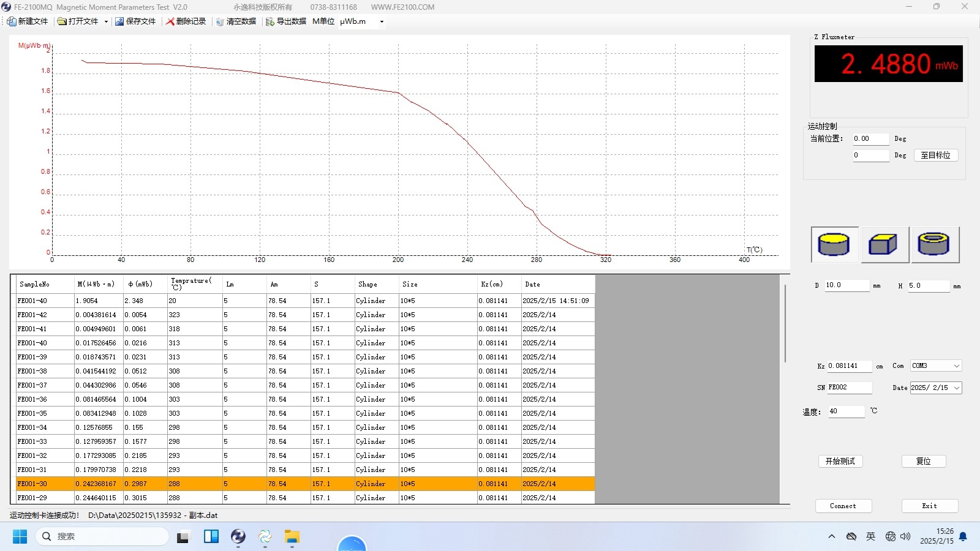Click the Exit button
The height and width of the screenshot is (551, 980).
(930, 506)
